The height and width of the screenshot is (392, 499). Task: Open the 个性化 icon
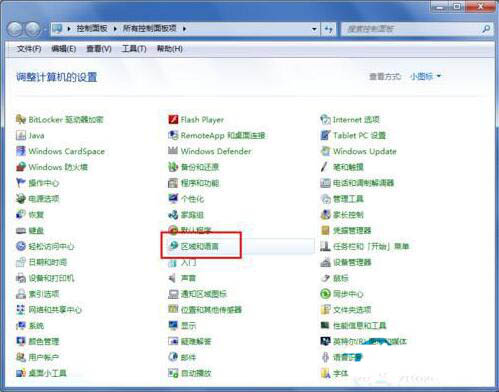(173, 199)
